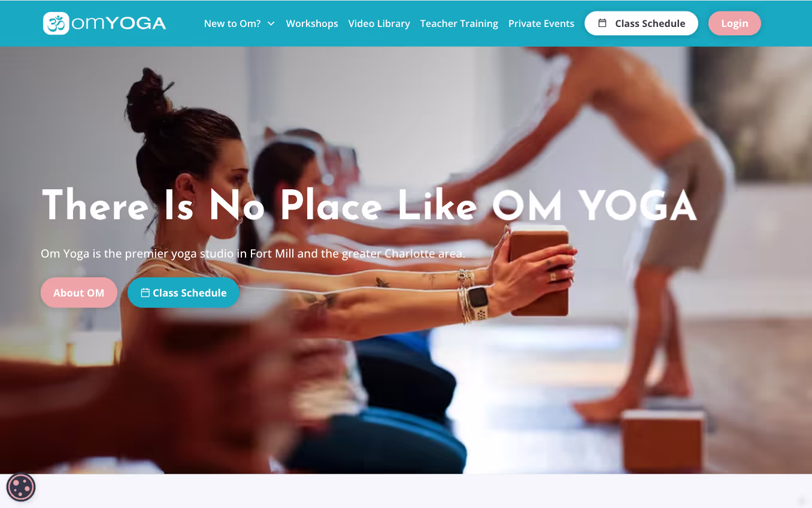Click the Om symbol logo icon

pos(56,23)
